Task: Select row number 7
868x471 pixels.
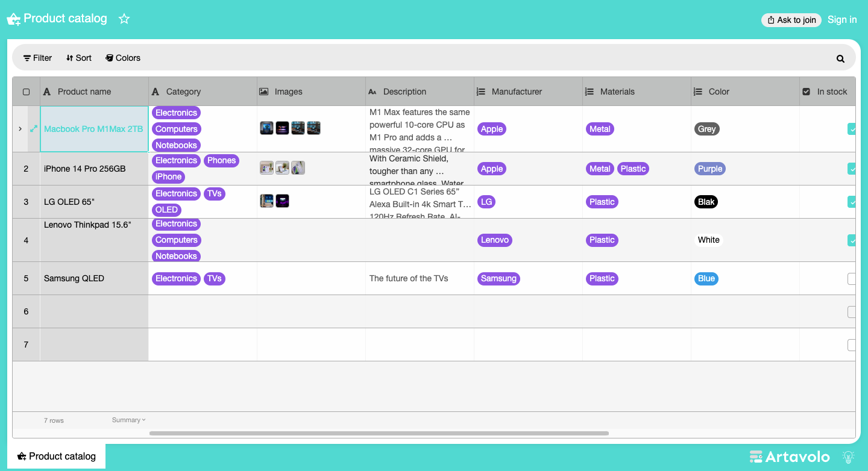Action: coord(26,345)
